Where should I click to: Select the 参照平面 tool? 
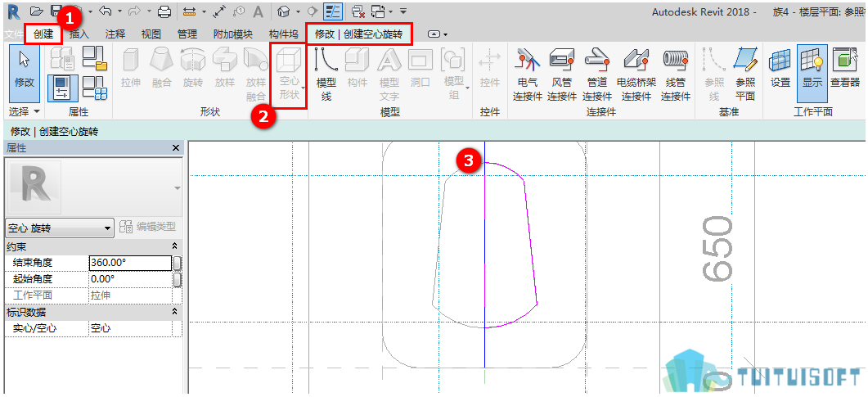click(x=745, y=74)
